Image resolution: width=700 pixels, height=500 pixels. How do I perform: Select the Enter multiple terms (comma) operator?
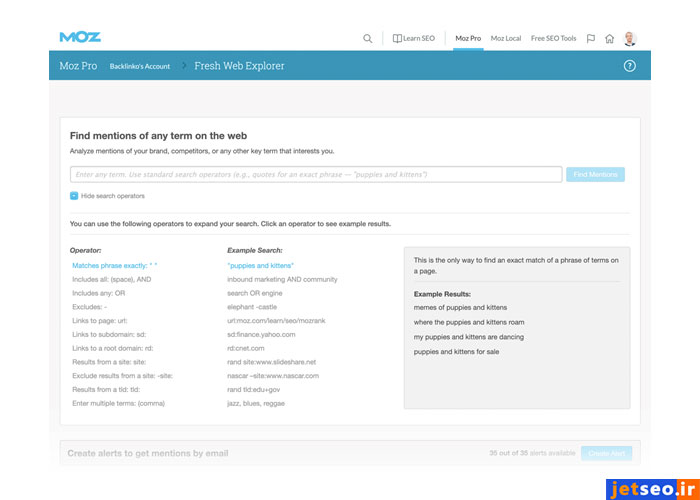click(x=118, y=404)
